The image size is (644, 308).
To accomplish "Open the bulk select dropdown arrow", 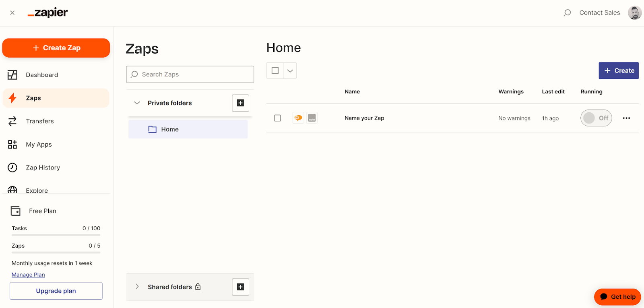I will coord(290,71).
